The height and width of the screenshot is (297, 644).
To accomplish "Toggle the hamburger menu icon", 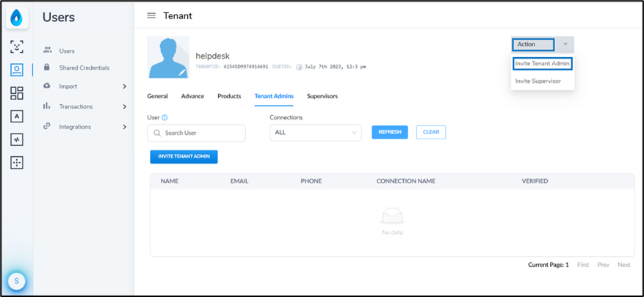I will tap(151, 15).
